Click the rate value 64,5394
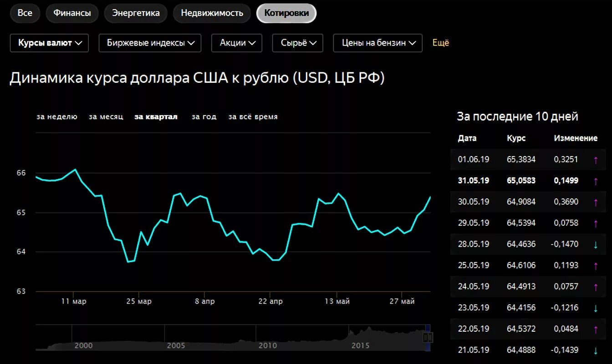 tap(521, 223)
